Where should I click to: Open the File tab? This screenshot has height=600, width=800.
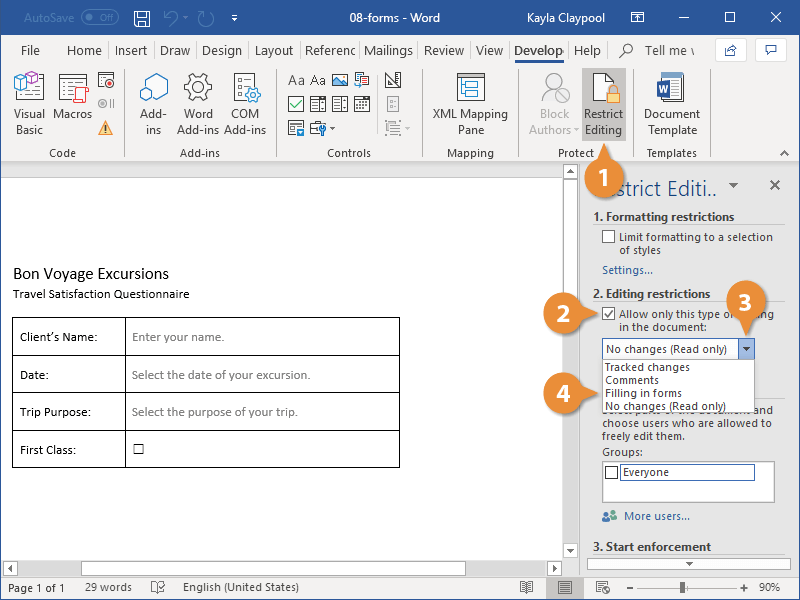tap(30, 51)
